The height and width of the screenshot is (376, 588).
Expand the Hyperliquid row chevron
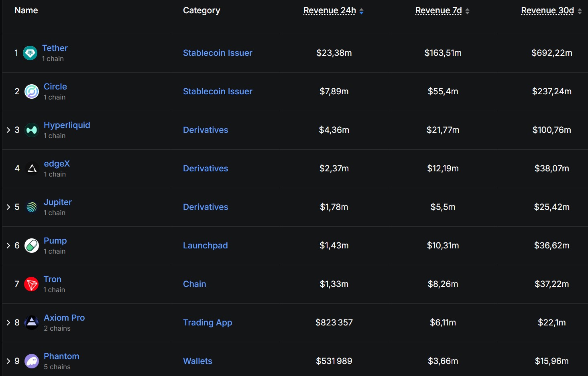pyautogui.click(x=8, y=130)
